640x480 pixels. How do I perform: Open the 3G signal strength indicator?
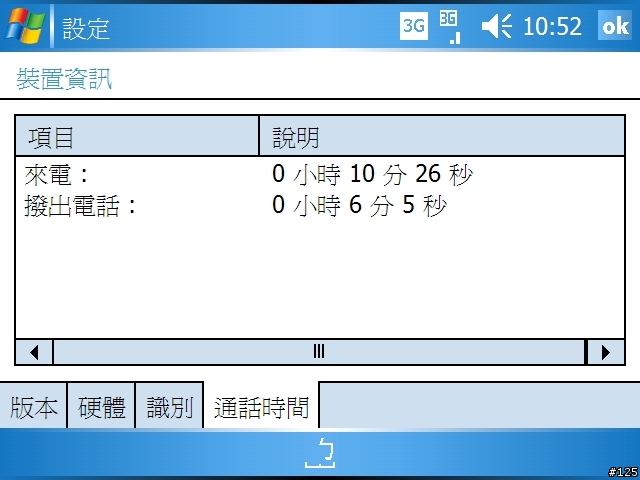(450, 27)
